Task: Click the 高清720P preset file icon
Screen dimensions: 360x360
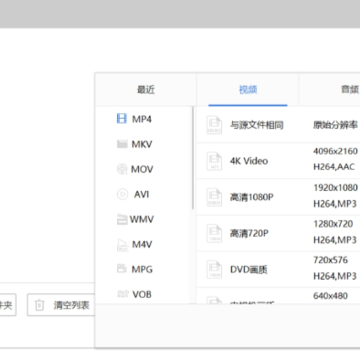Action: pos(214,233)
